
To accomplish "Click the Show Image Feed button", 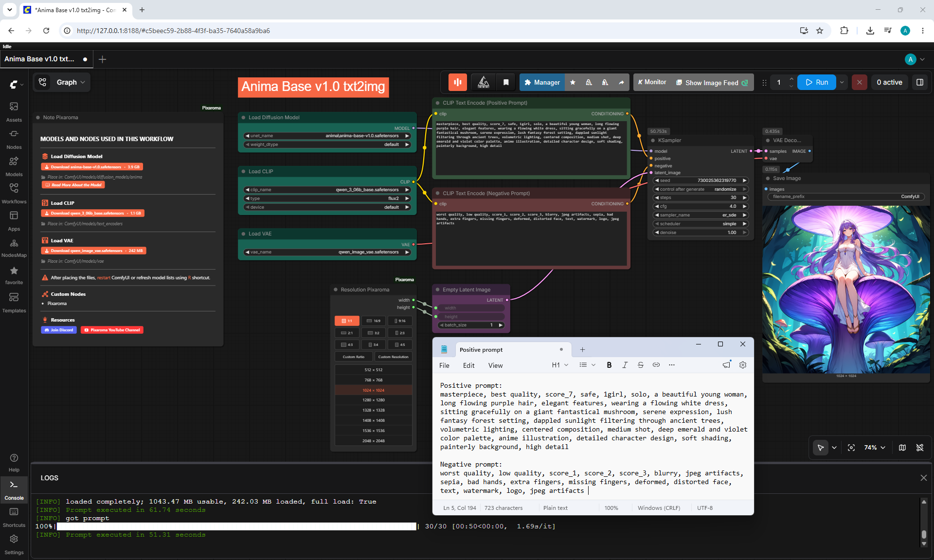I will tap(712, 83).
